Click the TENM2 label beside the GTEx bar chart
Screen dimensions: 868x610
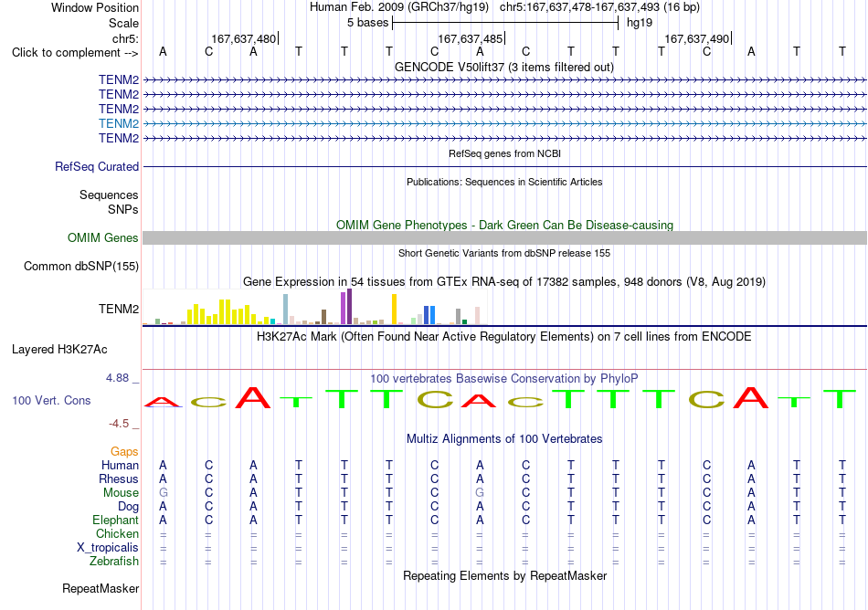[x=119, y=310]
